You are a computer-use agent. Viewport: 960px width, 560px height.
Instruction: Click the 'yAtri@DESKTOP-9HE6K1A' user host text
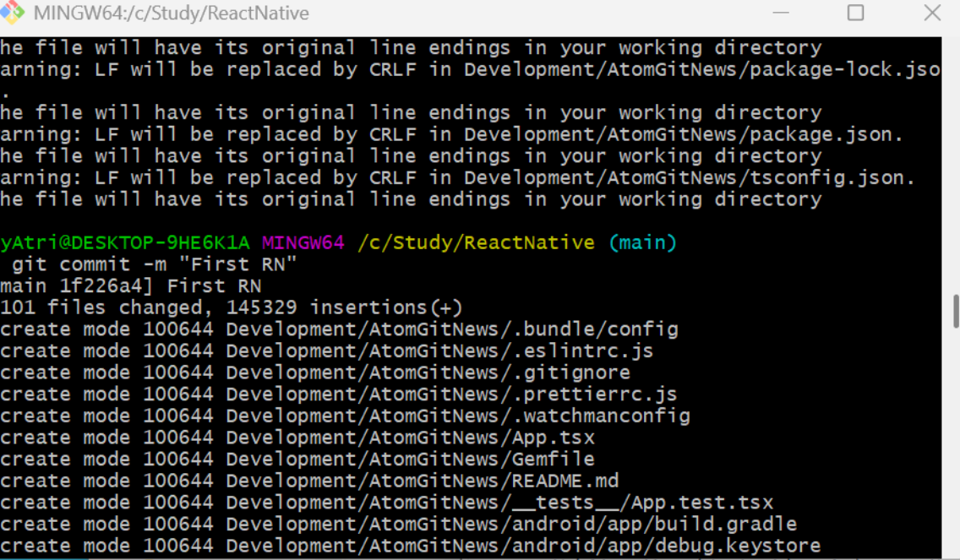click(x=125, y=243)
